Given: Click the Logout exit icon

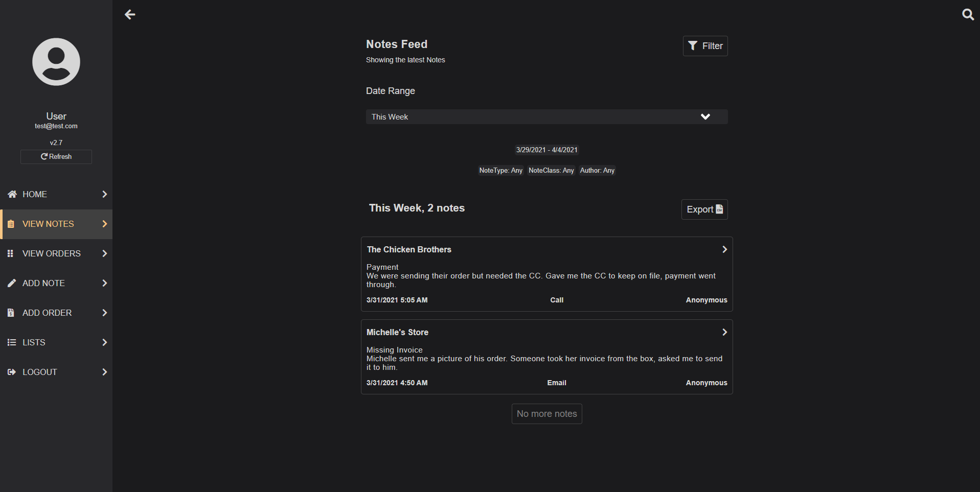Looking at the screenshot, I should (x=12, y=372).
